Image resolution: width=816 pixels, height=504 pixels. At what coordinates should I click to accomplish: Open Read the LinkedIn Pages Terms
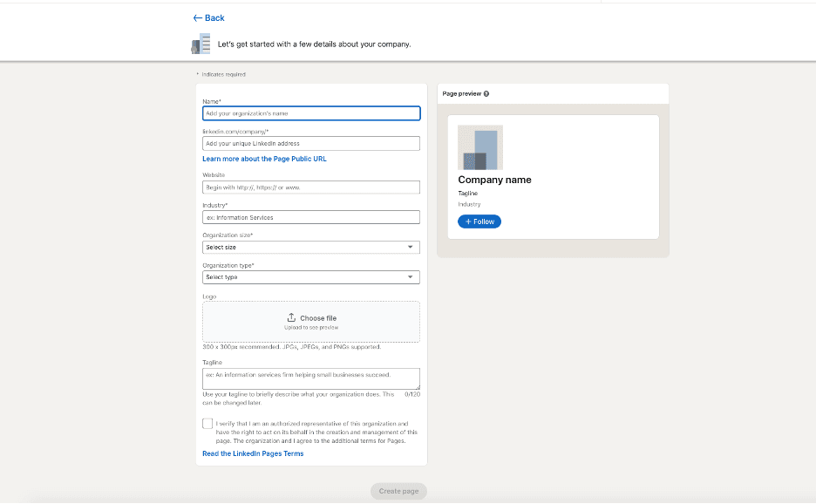click(253, 453)
